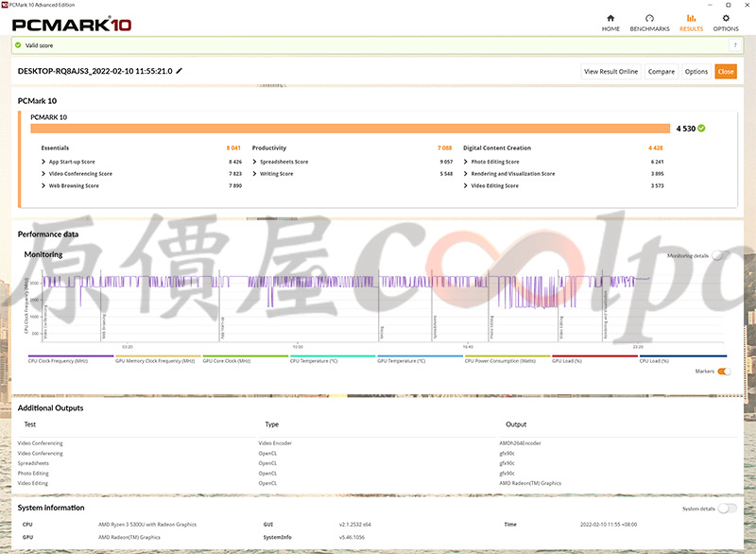Expand the Video Conferencing Score row

click(x=43, y=174)
